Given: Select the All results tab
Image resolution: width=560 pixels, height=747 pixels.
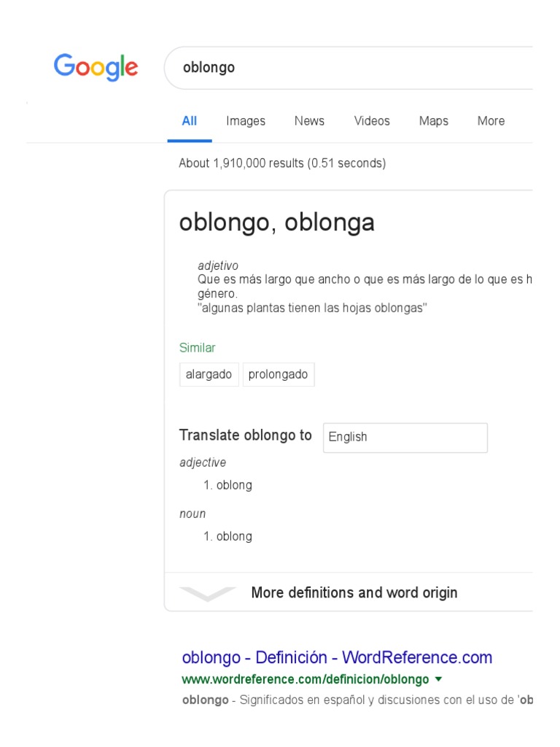Looking at the screenshot, I should [x=190, y=121].
